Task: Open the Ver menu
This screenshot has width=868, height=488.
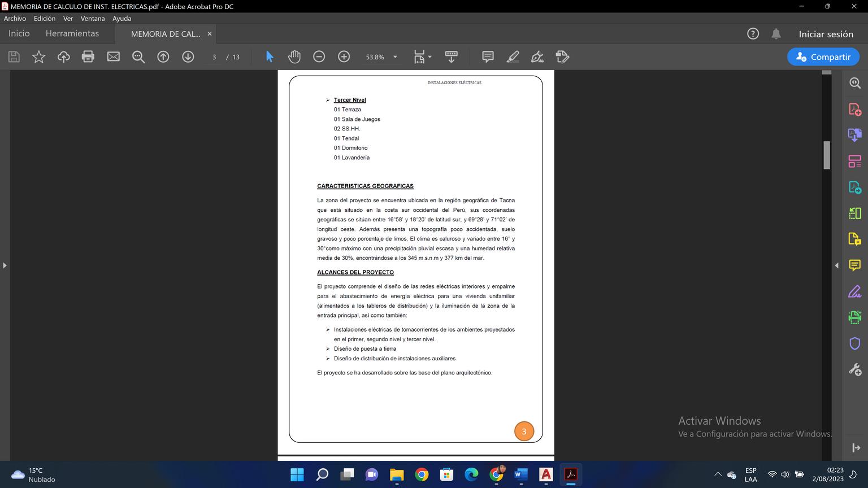Action: (68, 19)
